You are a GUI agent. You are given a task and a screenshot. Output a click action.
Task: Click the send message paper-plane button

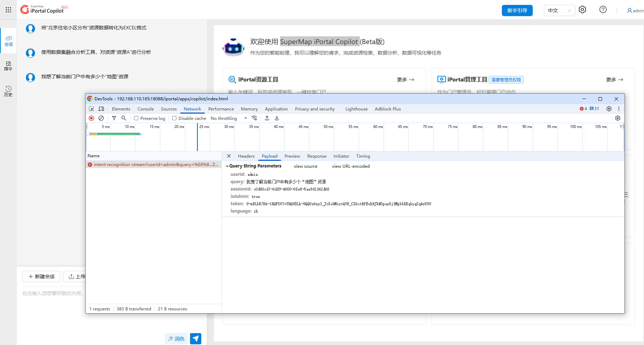pos(196,339)
